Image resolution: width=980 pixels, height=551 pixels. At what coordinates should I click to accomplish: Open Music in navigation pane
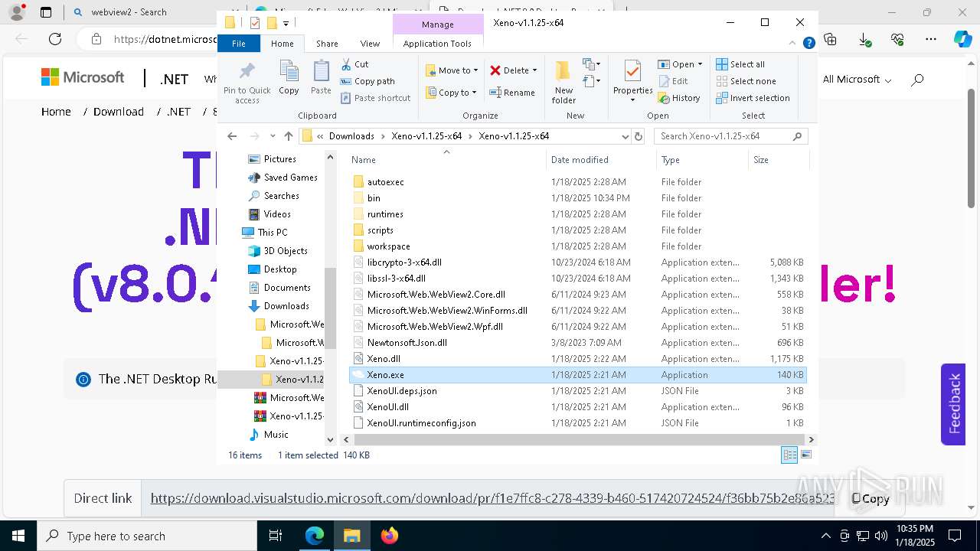(x=276, y=435)
